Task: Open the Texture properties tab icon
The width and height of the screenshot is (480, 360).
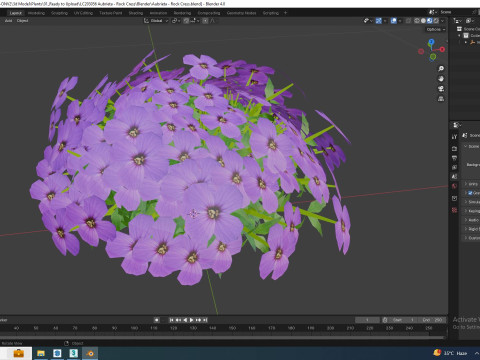Action: [454, 210]
